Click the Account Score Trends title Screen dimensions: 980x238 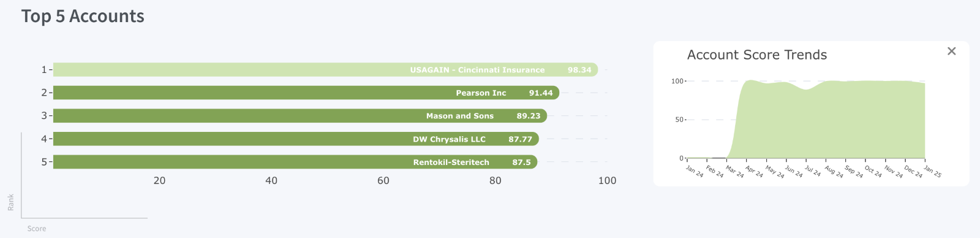click(x=757, y=55)
